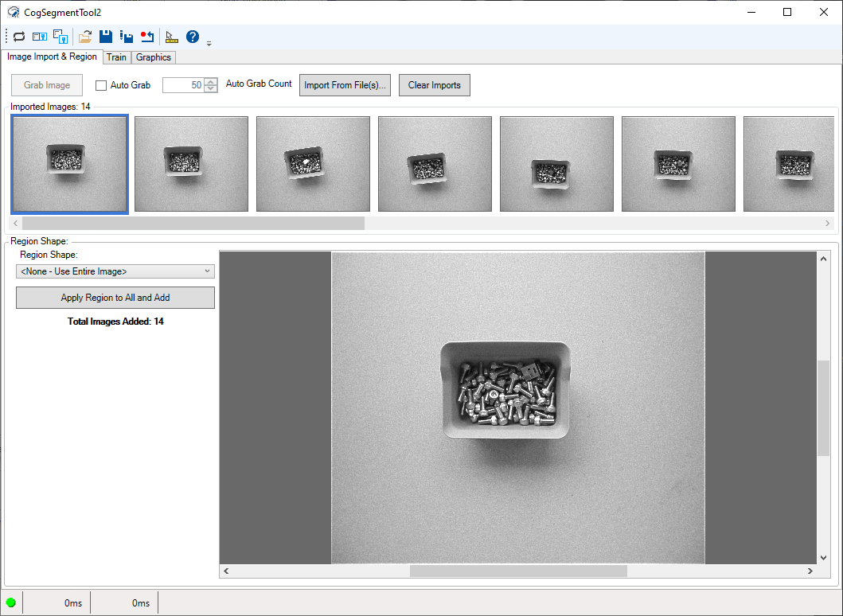Increase Auto Grab Count with up arrow

(211, 81)
